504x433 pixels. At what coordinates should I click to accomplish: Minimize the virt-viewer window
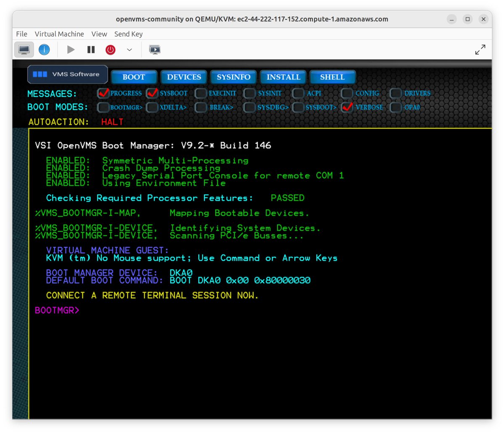(451, 19)
